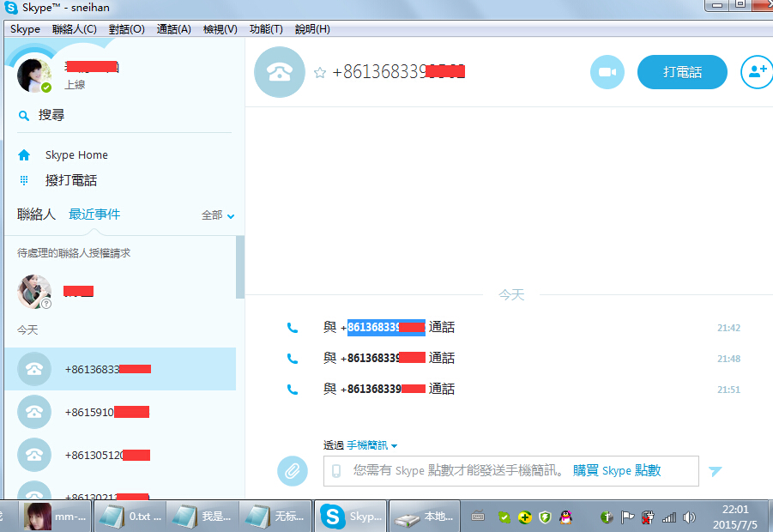Click the paperclip attach file icon
Image resolution: width=773 pixels, height=532 pixels.
click(x=292, y=470)
